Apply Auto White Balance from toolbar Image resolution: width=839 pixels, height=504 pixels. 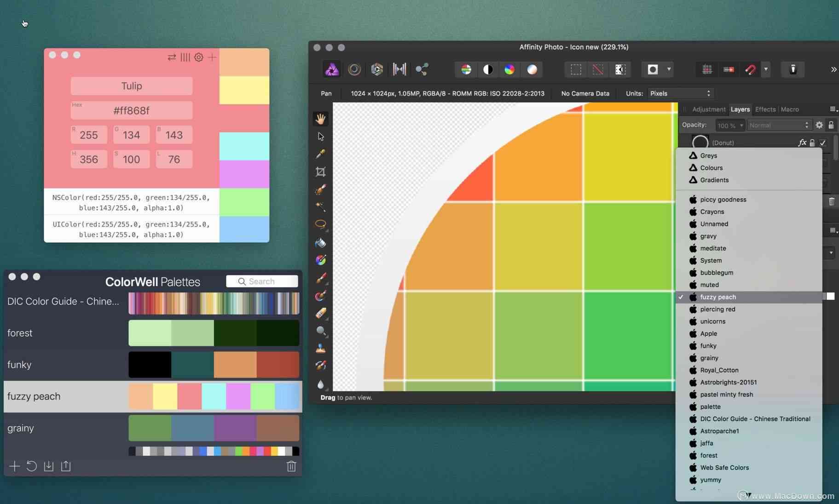click(532, 69)
